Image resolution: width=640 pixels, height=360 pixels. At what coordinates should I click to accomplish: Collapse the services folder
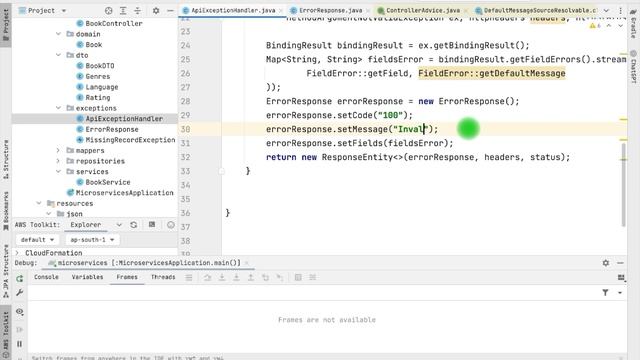58,172
